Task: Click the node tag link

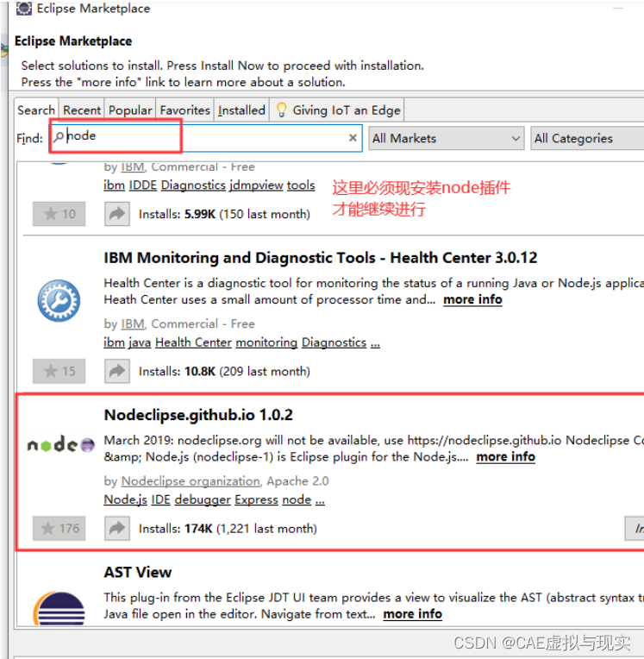Action: 297,499
